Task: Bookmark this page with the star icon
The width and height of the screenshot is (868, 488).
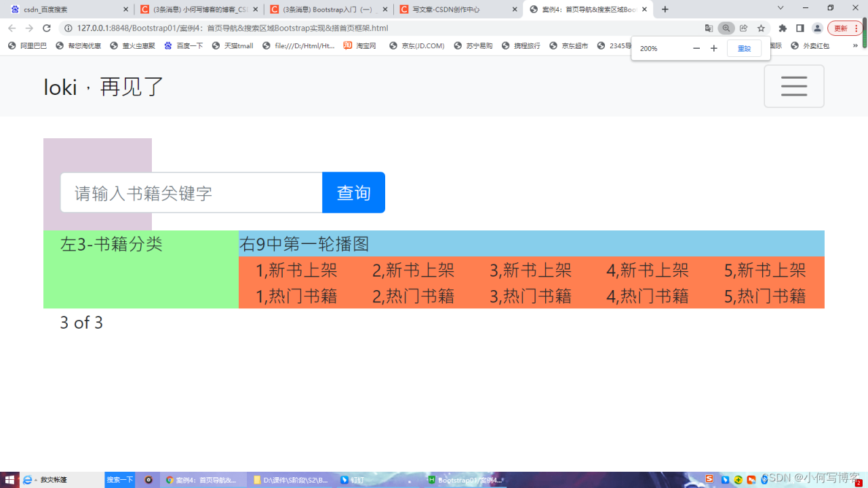Action: pyautogui.click(x=761, y=28)
